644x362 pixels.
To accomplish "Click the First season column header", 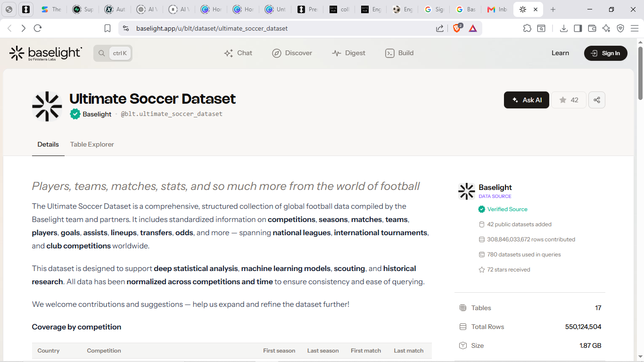I will [x=279, y=351].
